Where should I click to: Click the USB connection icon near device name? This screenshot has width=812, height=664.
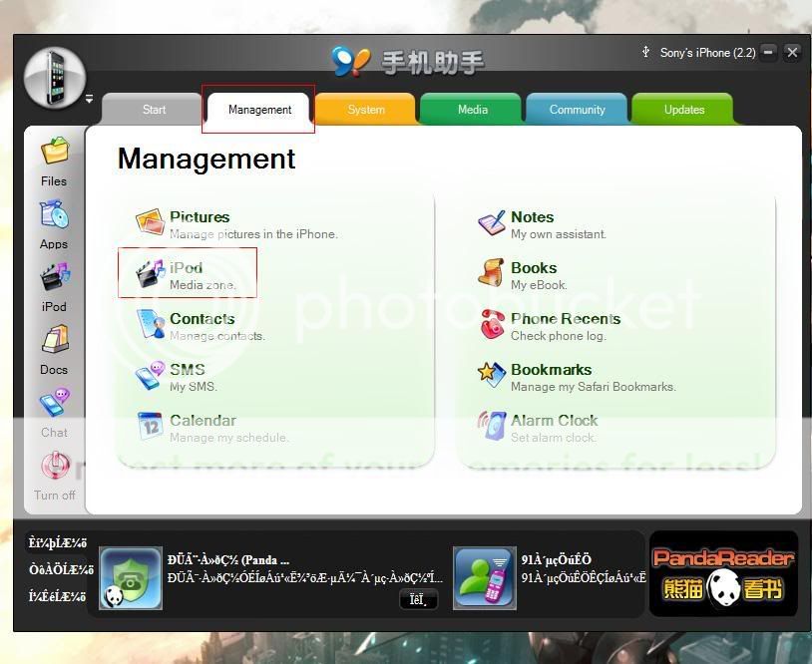pos(645,52)
